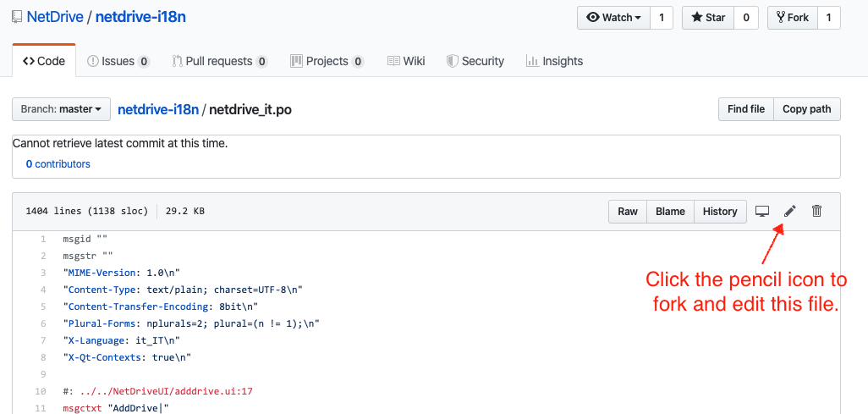The height and width of the screenshot is (414, 868).
Task: Open the Pull requests tab
Action: pyautogui.click(x=220, y=61)
